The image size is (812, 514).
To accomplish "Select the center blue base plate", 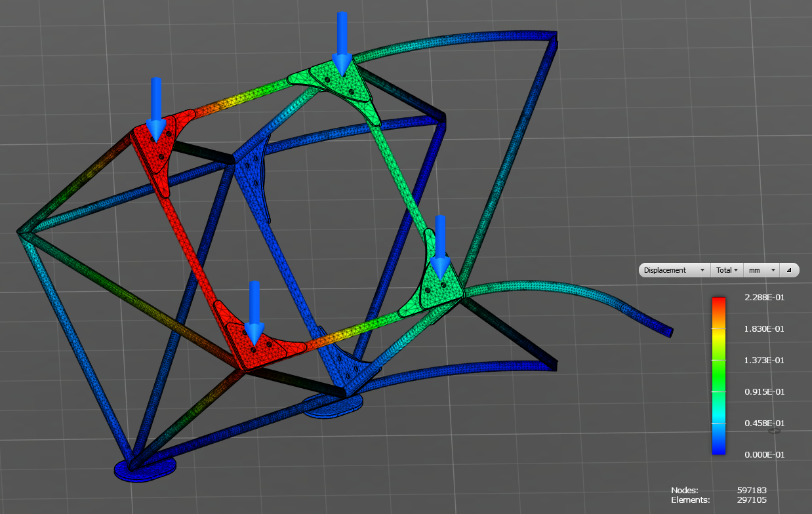I will 333,405.
